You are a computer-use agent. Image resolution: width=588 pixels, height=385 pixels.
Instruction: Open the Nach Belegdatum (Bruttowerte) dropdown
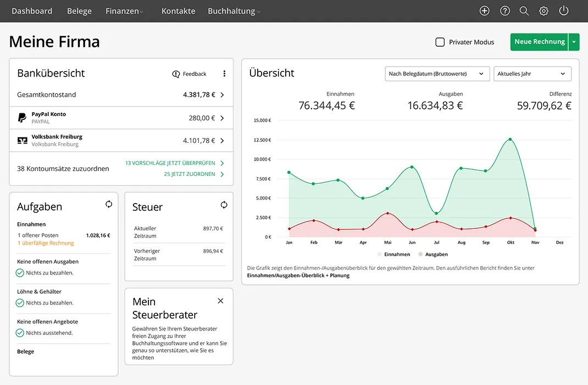click(x=437, y=74)
